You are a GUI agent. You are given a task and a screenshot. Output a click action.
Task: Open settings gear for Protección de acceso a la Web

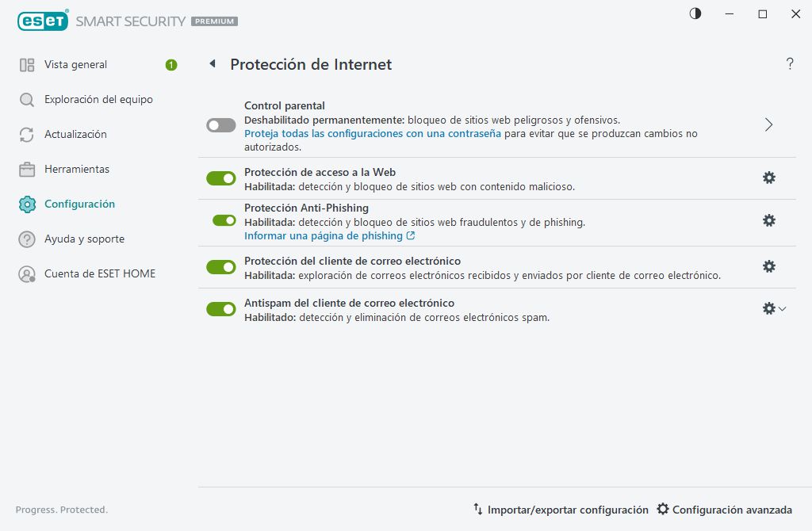768,178
